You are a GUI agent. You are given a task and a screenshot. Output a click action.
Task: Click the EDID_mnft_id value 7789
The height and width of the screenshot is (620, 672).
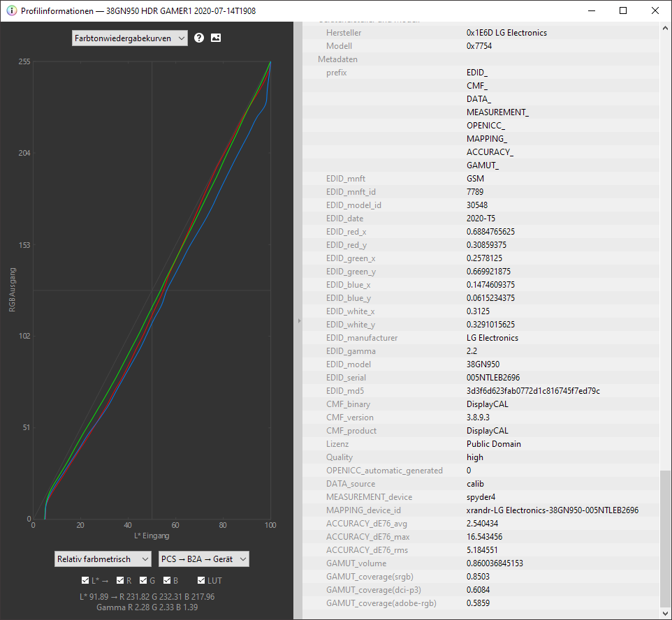[x=475, y=192]
